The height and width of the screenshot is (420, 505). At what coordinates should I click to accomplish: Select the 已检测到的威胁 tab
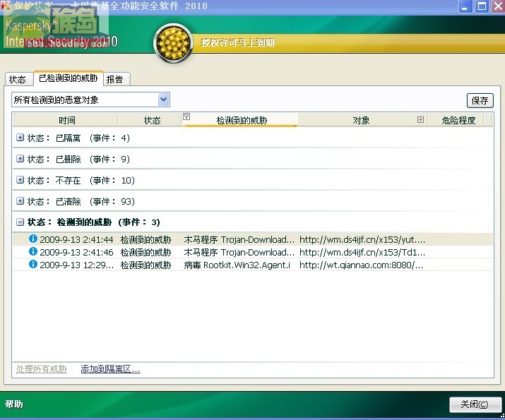point(69,78)
